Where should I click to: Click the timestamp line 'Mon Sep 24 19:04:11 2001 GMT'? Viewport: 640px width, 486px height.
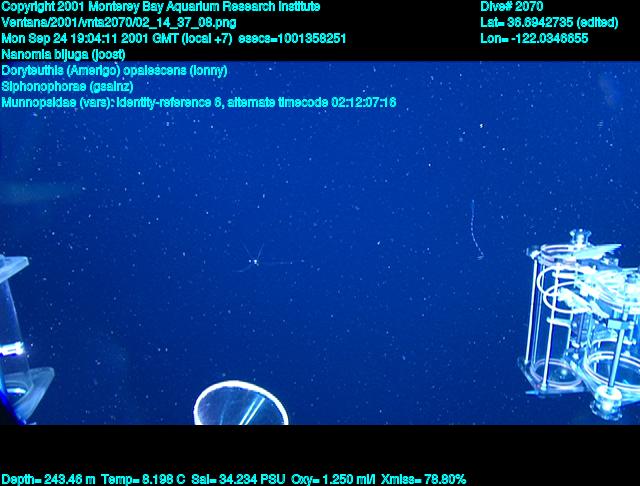tap(90, 38)
